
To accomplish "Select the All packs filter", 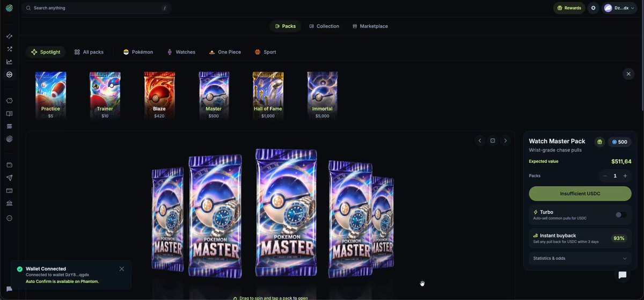I will (89, 52).
